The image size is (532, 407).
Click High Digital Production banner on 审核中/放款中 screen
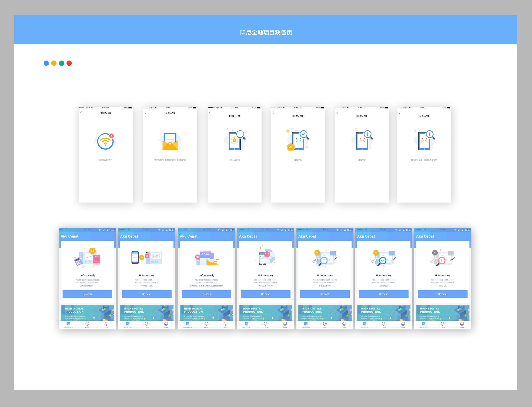coord(325,312)
